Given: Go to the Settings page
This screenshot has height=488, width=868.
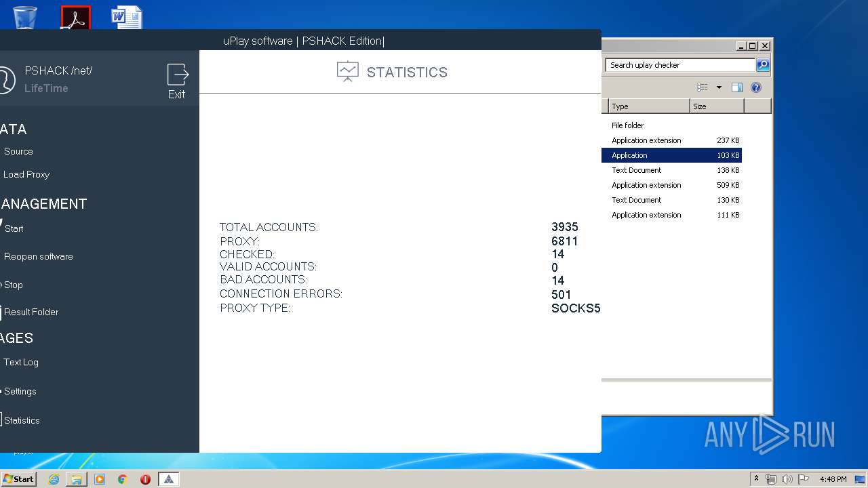Looking at the screenshot, I should point(20,391).
